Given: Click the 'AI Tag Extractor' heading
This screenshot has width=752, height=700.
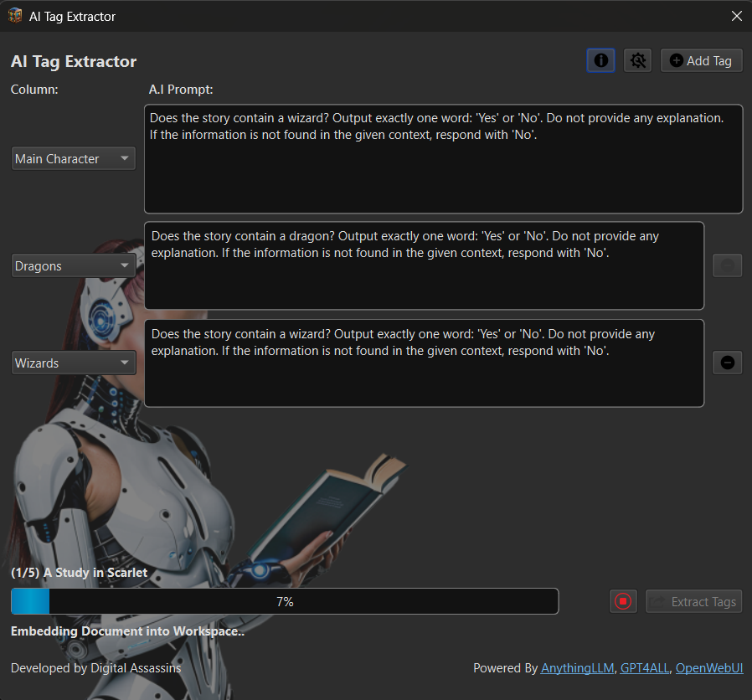Looking at the screenshot, I should tap(74, 61).
